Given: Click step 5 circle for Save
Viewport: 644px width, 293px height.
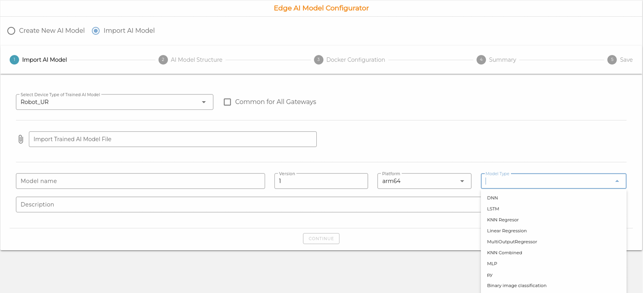Looking at the screenshot, I should 612,60.
